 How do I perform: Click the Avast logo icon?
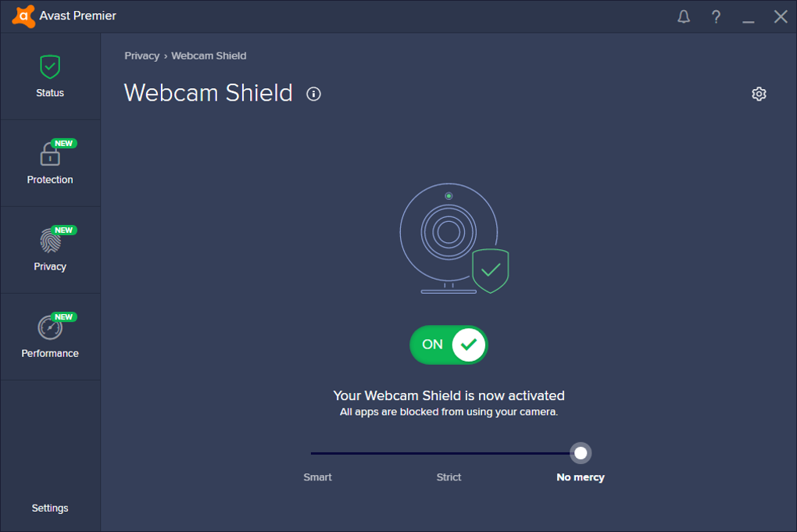(23, 16)
